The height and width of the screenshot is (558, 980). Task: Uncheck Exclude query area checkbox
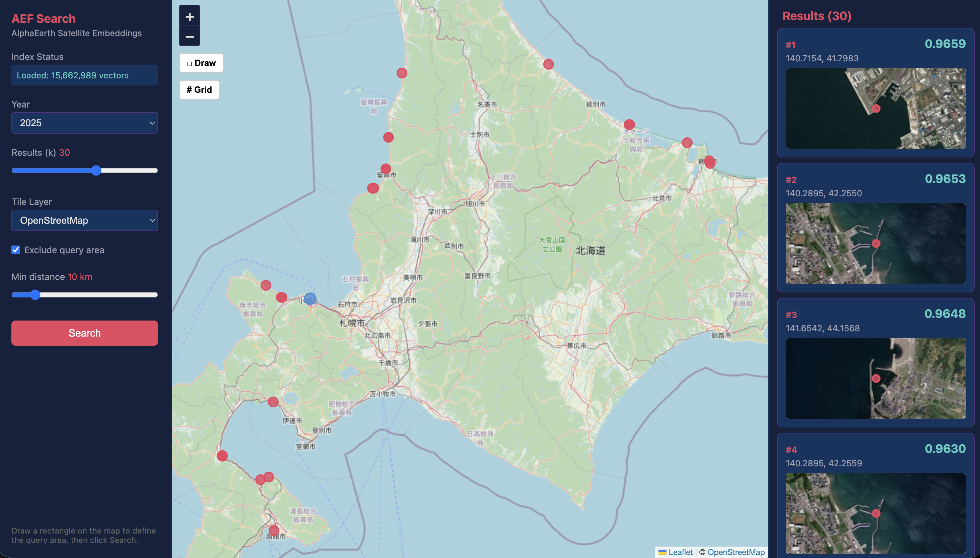(16, 250)
